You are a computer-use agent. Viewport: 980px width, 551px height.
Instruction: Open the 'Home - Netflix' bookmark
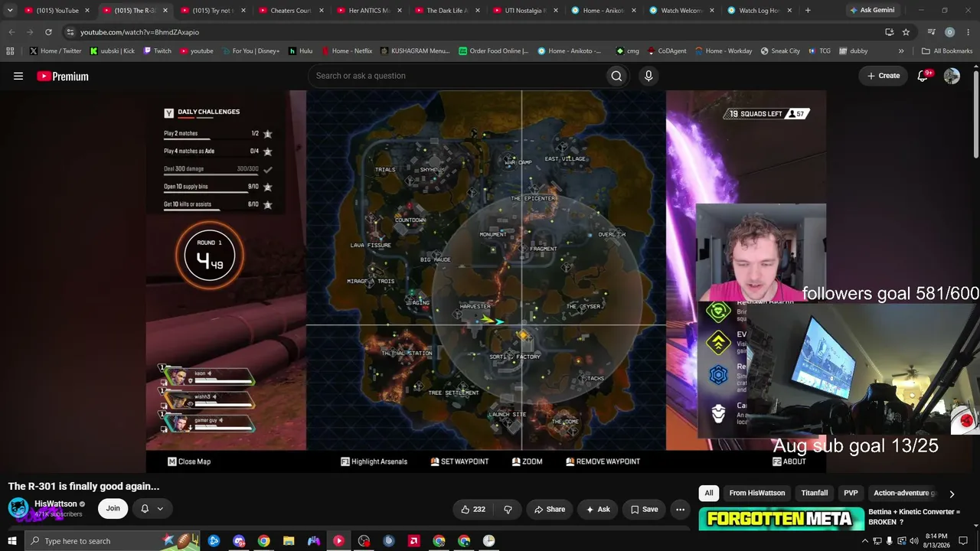pos(346,51)
